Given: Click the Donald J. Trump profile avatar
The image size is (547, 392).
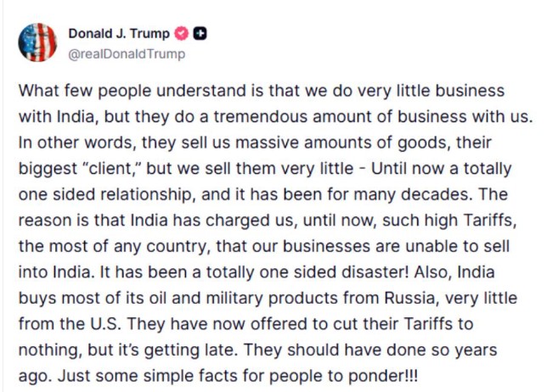Looking at the screenshot, I should (x=37, y=42).
